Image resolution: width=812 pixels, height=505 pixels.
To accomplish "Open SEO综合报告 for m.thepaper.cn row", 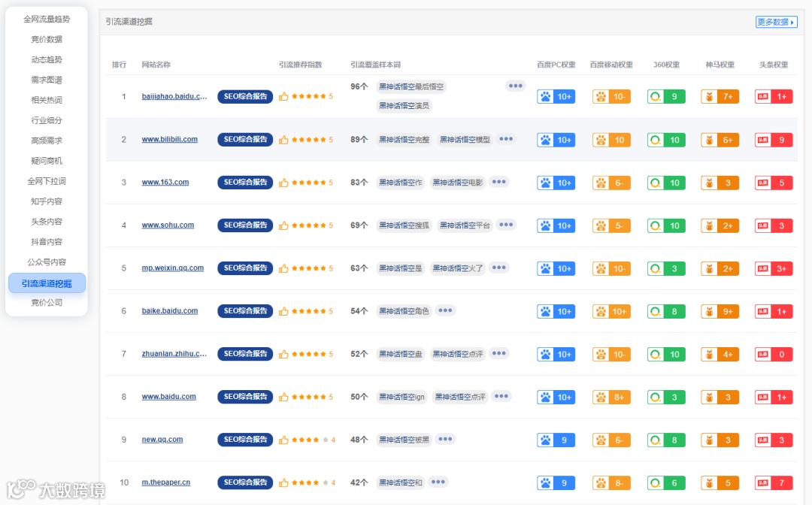I will pyautogui.click(x=245, y=482).
